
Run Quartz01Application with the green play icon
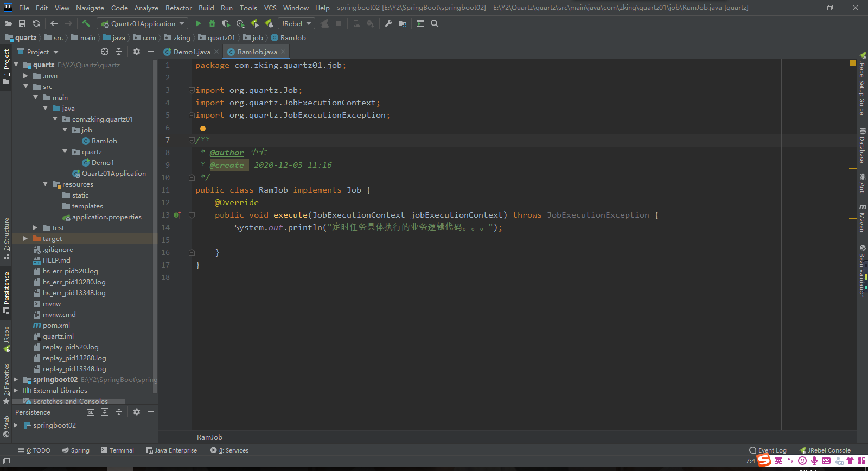(198, 23)
